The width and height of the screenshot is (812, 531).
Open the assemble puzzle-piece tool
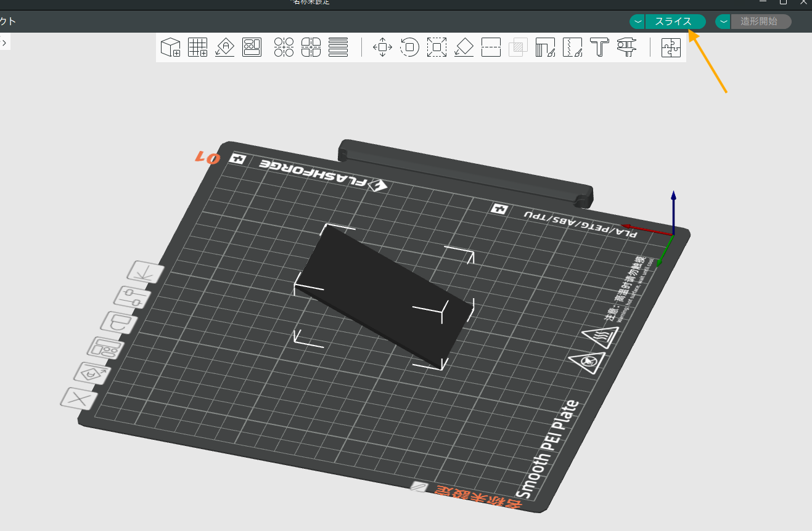pos(670,47)
